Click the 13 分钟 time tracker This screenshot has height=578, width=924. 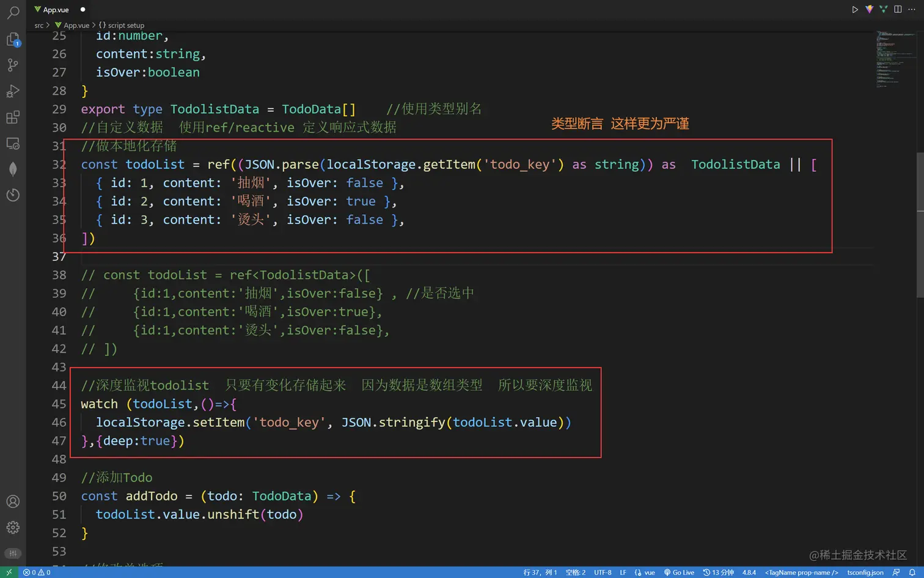(718, 572)
